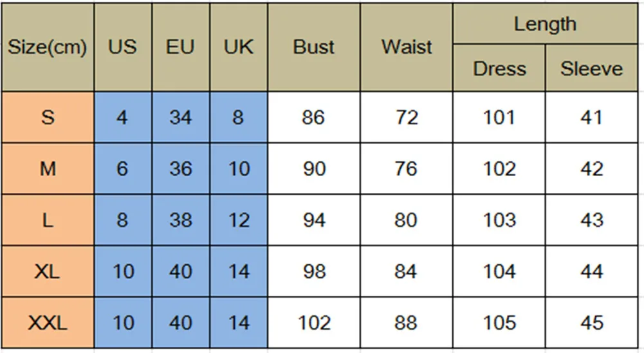Select the UK column header
Image resolution: width=644 pixels, height=353 pixels.
(239, 47)
